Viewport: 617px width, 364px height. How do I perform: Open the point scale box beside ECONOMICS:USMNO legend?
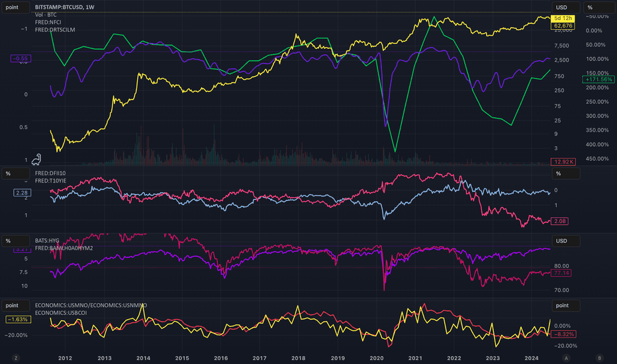point(15,305)
